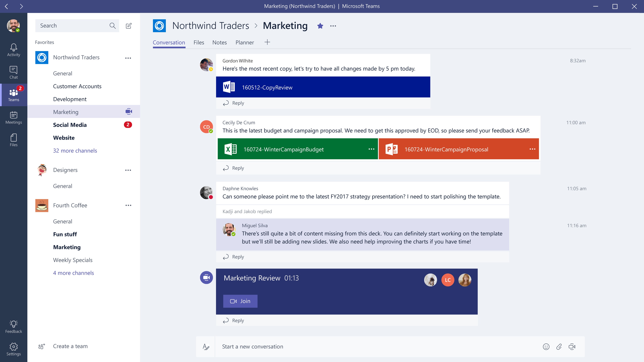The width and height of the screenshot is (644, 362).
Task: Join the Marketing Review meeting
Action: (x=240, y=301)
